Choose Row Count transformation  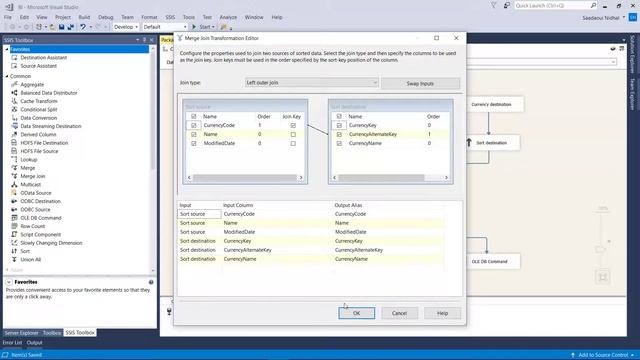tap(33, 226)
